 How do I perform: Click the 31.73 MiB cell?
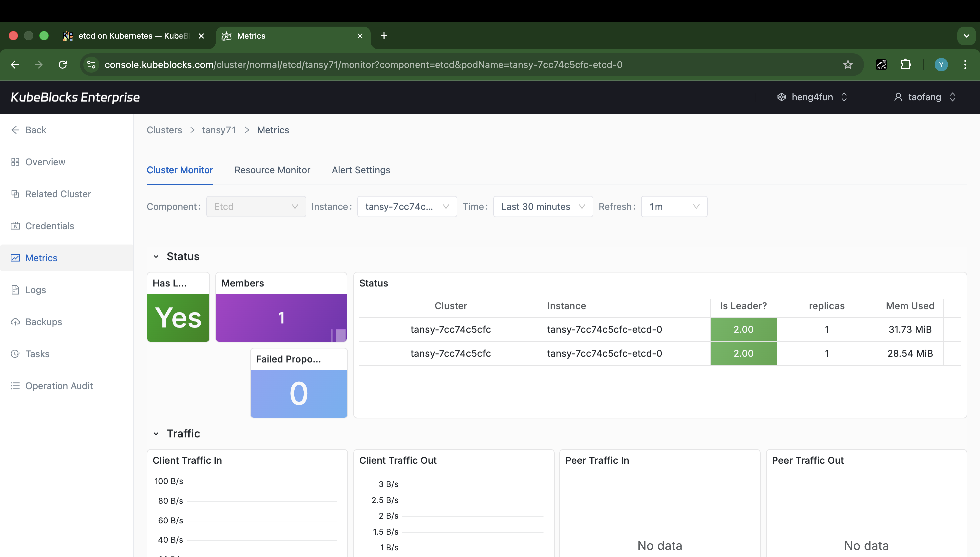(x=910, y=329)
